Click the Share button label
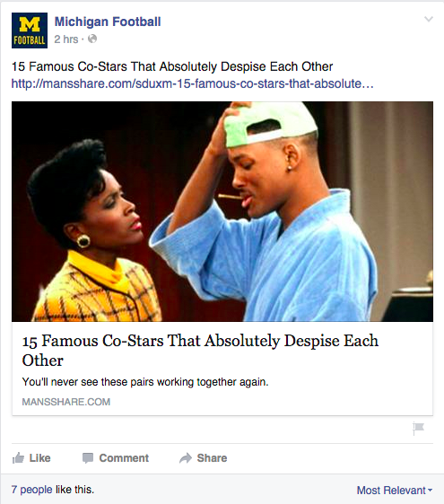This screenshot has width=444, height=504. (212, 457)
